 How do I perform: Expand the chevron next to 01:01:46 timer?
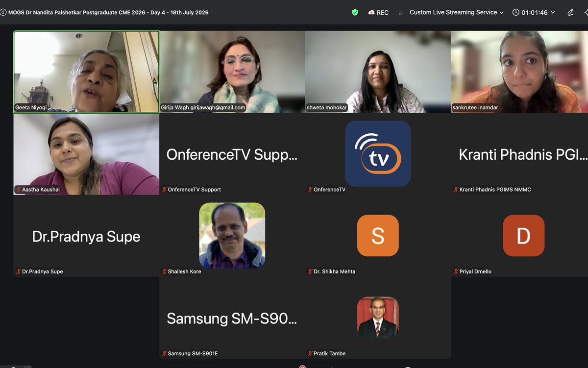coord(553,13)
